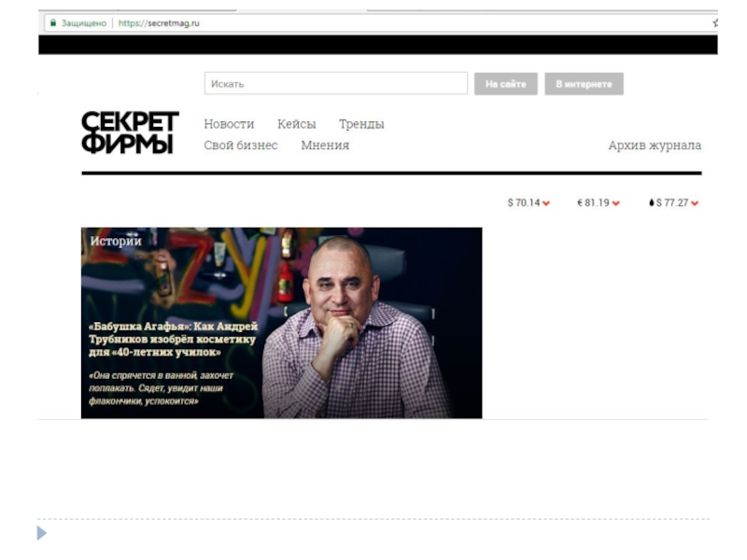
Task: Click the dollar rate $ 70.14
Action: pyautogui.click(x=524, y=203)
